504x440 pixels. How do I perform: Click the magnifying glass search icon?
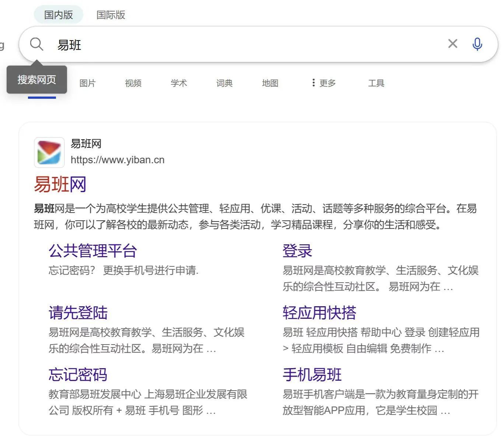[x=36, y=44]
